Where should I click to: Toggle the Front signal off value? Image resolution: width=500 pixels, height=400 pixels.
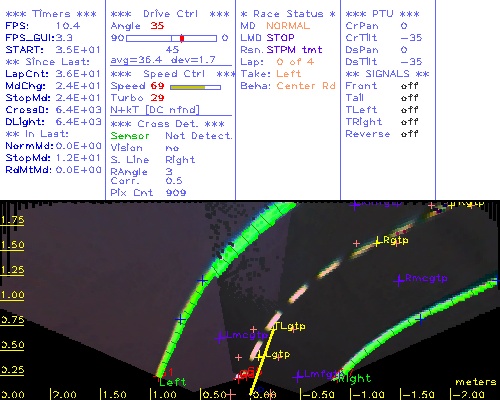click(409, 86)
